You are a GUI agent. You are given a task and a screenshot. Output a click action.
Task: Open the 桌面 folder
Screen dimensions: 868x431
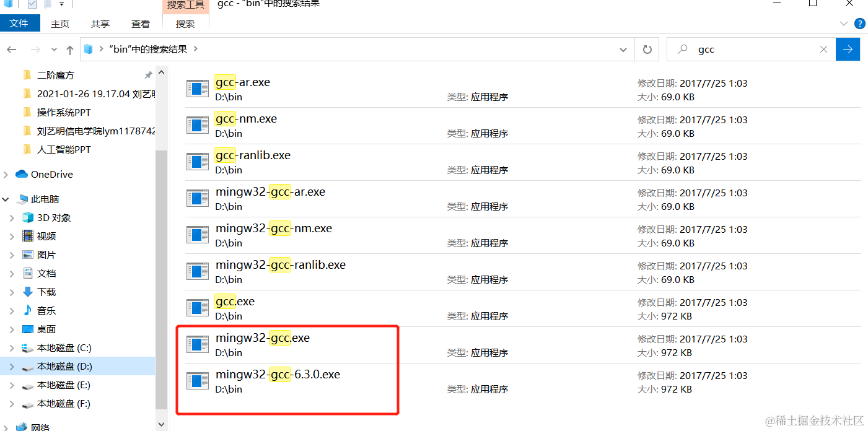[46, 329]
